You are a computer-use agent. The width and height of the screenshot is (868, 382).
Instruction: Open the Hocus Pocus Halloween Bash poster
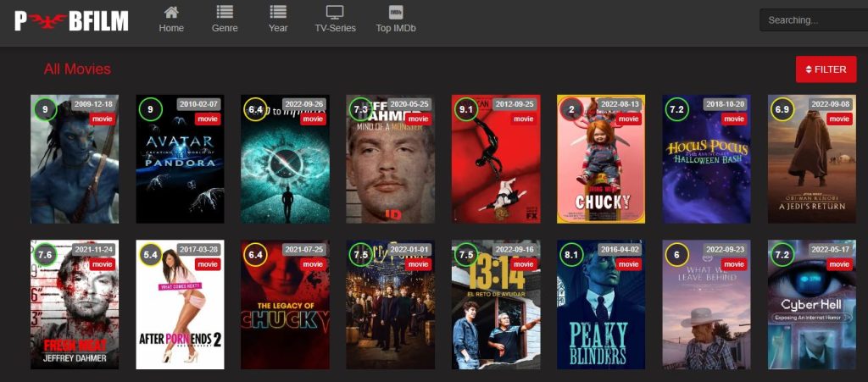coord(706,159)
